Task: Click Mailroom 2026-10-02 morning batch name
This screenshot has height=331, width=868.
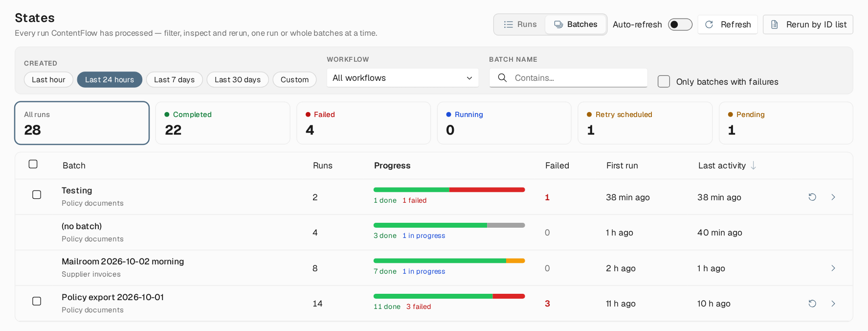Action: [x=123, y=261]
